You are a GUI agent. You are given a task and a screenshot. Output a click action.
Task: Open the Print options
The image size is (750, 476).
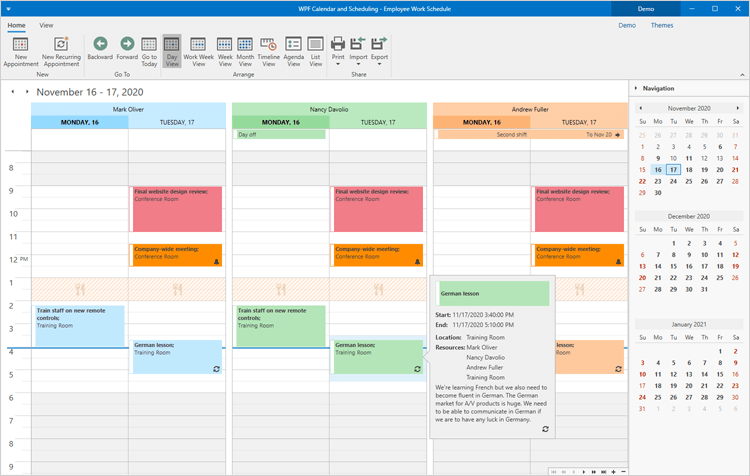pyautogui.click(x=338, y=52)
